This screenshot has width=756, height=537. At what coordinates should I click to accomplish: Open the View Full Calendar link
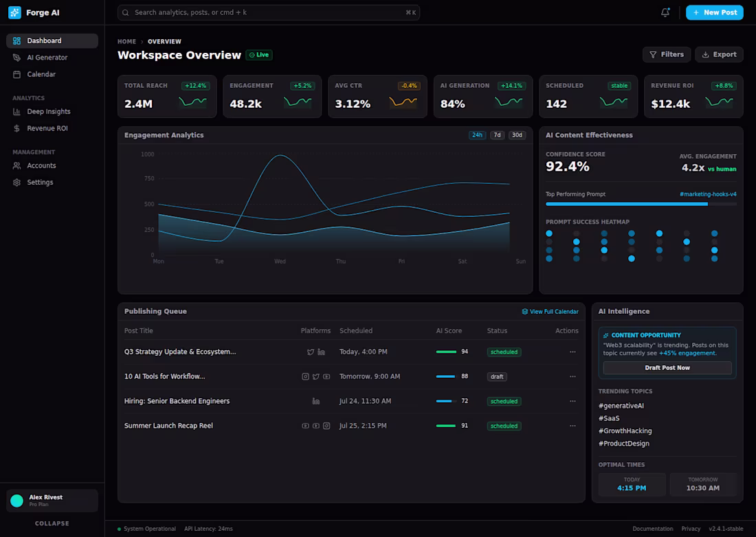click(550, 311)
